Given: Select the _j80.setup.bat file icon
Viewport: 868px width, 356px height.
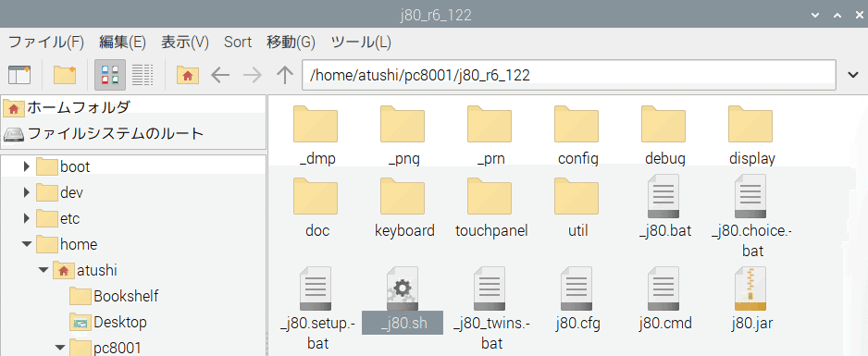Looking at the screenshot, I should point(315,288).
